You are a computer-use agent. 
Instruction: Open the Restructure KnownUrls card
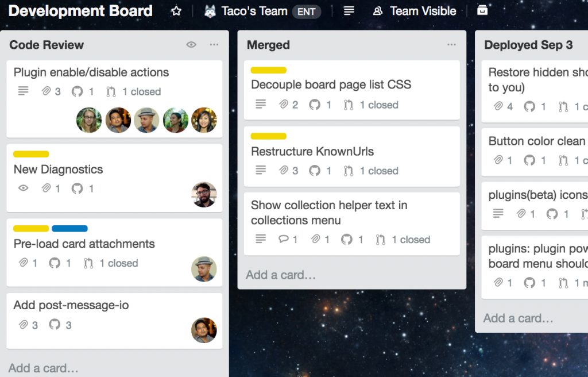(312, 152)
